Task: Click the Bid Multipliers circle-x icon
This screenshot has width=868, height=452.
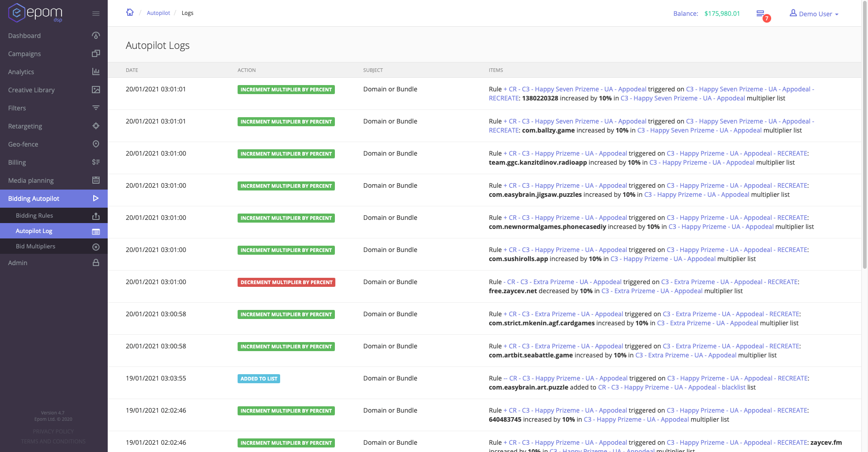Action: (96, 247)
